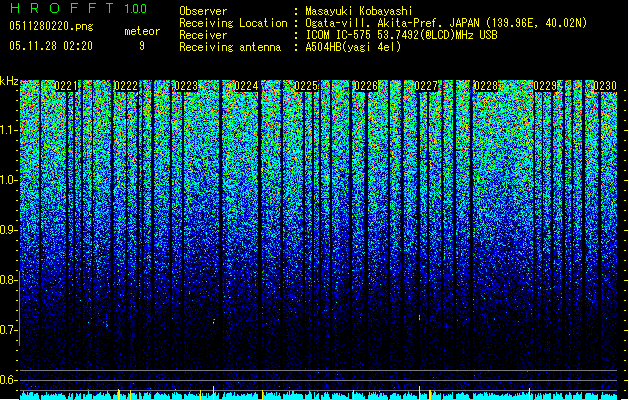Click the A504HB(yagi 4el) antenna text
The width and height of the screenshot is (629, 400).
tap(353, 47)
